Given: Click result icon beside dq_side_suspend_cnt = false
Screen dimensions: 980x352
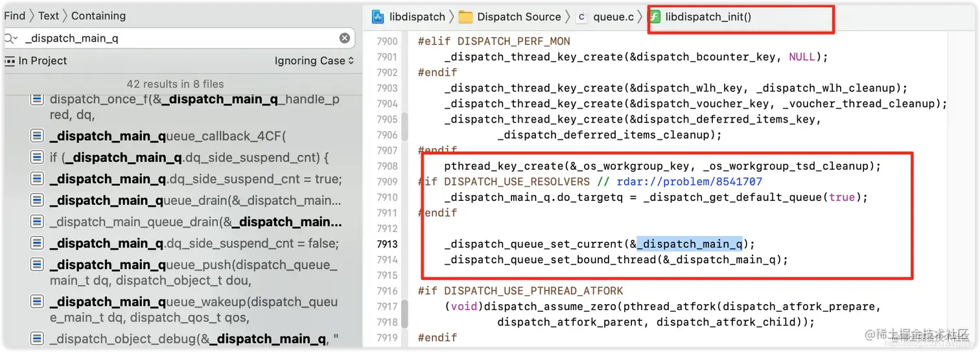Looking at the screenshot, I should (37, 243).
